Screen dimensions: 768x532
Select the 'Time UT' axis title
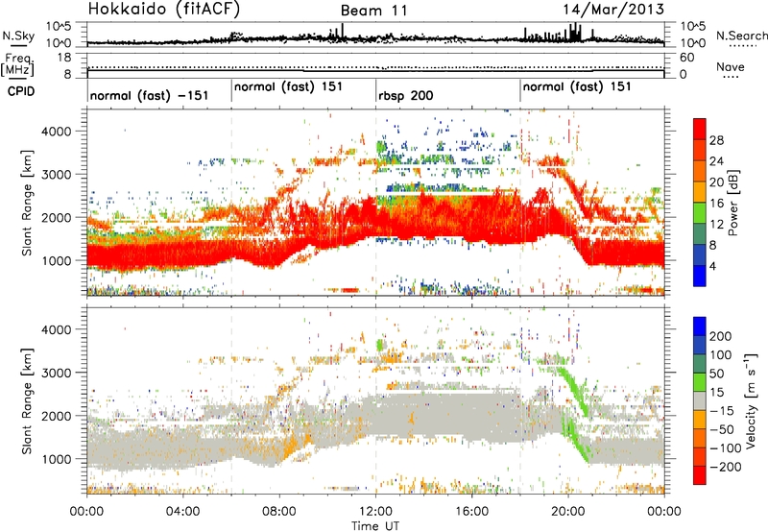(375, 526)
